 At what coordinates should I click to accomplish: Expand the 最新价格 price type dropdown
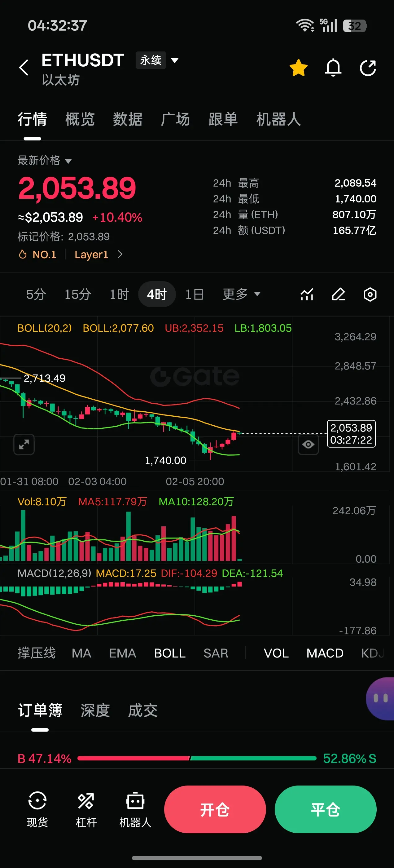click(45, 160)
